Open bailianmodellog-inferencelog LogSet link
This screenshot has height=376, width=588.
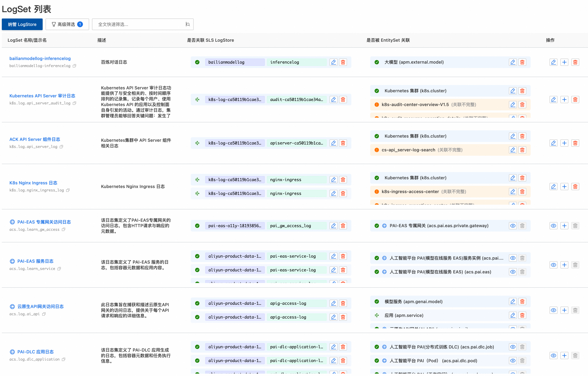point(40,58)
